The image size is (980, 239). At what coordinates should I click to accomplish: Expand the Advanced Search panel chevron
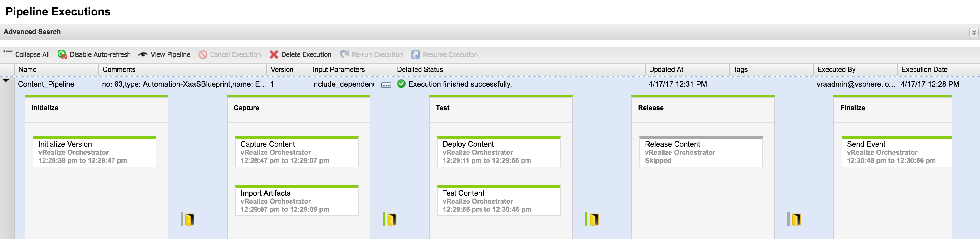[973, 33]
